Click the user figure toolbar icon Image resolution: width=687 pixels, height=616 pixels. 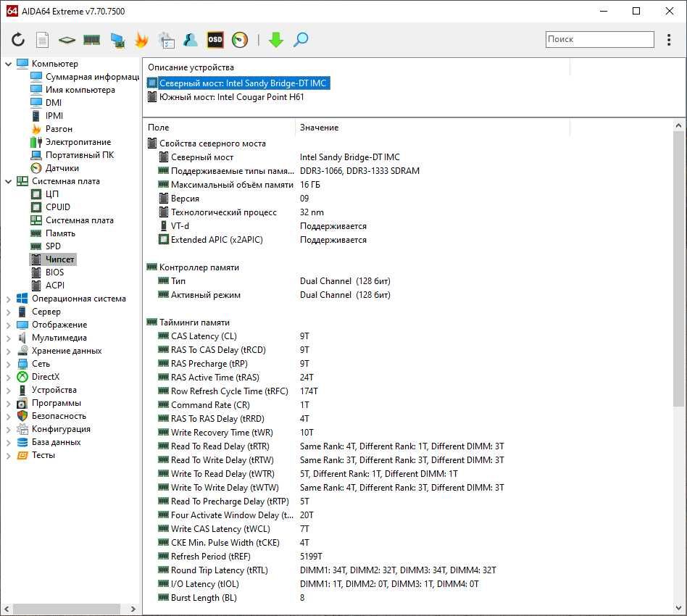tap(191, 40)
